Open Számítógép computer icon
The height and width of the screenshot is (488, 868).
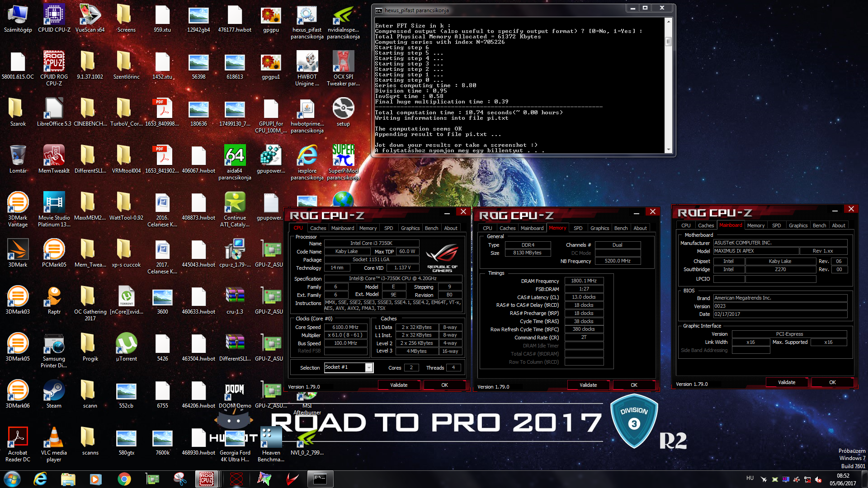[x=18, y=18]
